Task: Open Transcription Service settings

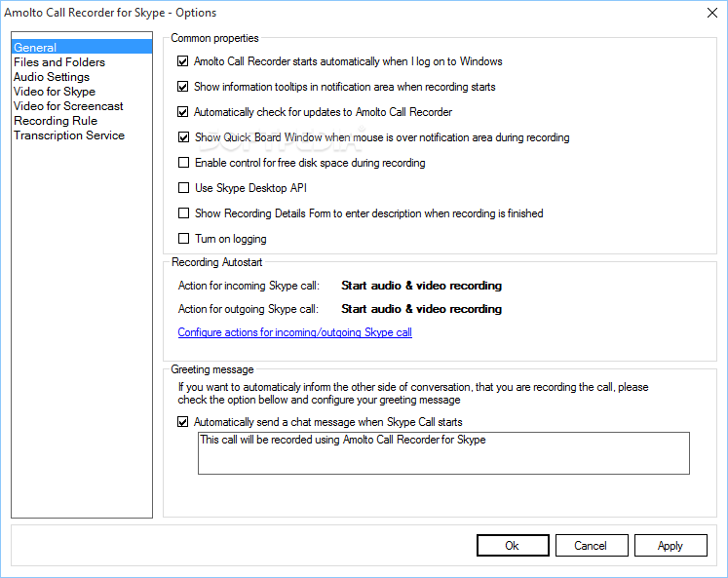Action: tap(69, 135)
